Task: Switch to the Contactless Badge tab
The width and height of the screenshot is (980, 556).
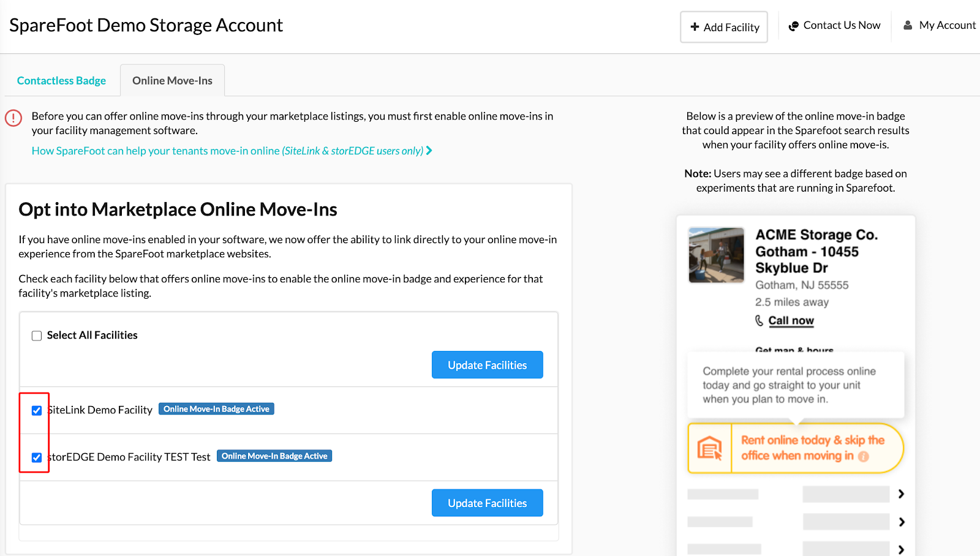Action: [61, 80]
